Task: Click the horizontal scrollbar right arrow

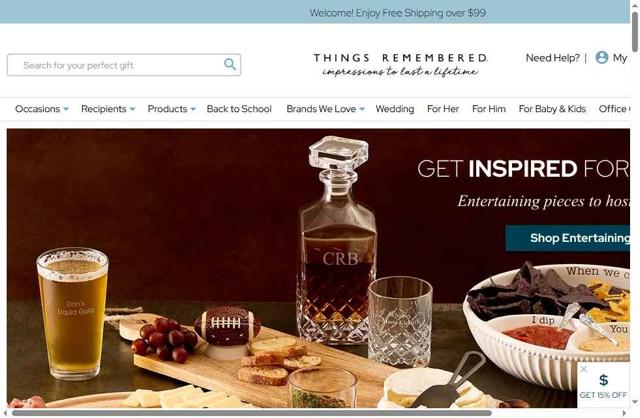Action: tap(624, 413)
